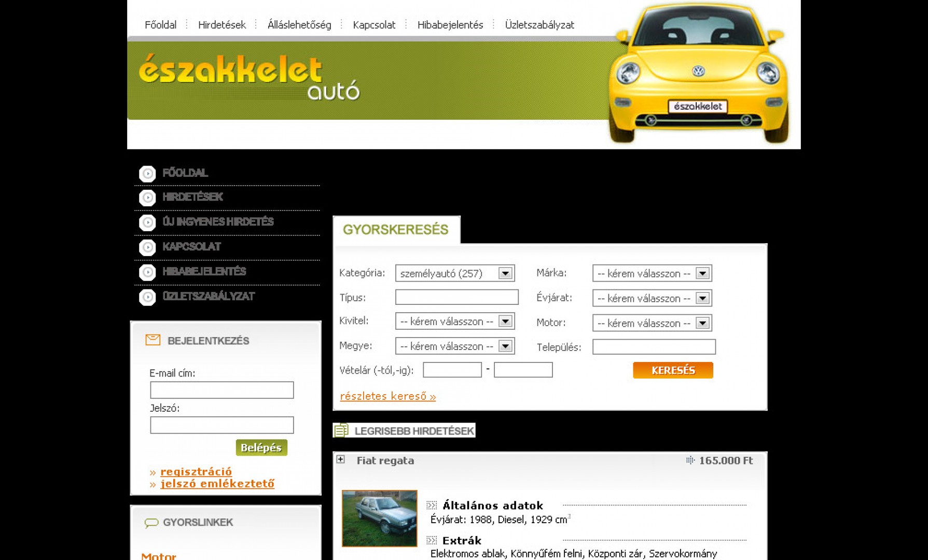928x560 pixels.
Task: Open KAPCSOLAT sidebar link
Action: (191, 247)
